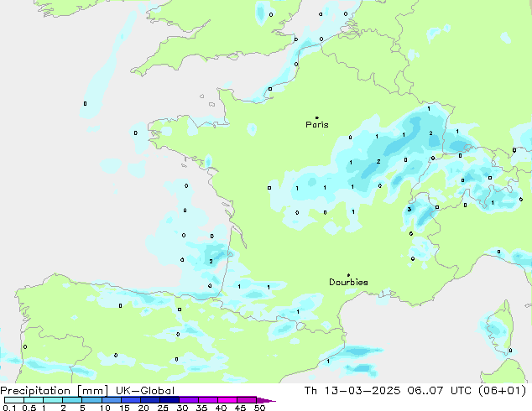Select the 40–45 mm magenta legend swatch
Screen dimensions: 532x411
point(227,400)
